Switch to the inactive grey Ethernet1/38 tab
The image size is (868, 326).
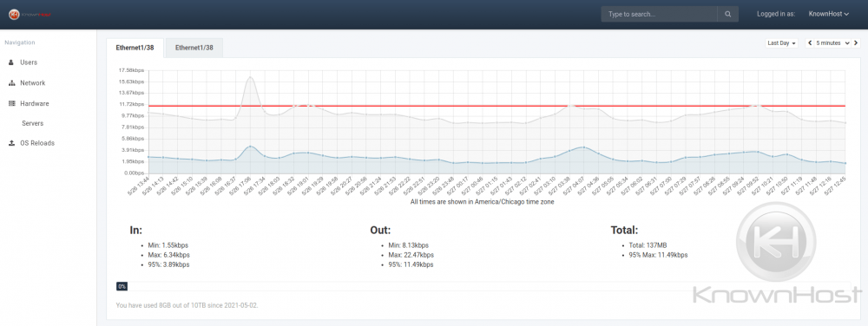[x=194, y=48]
